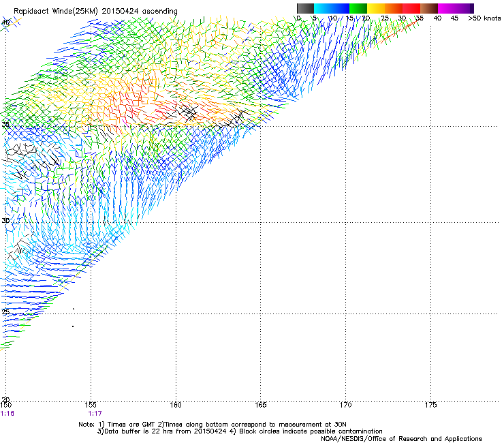Screen dimensions: 504x443
Task: Click the longitude label '165'
Action: coord(261,405)
